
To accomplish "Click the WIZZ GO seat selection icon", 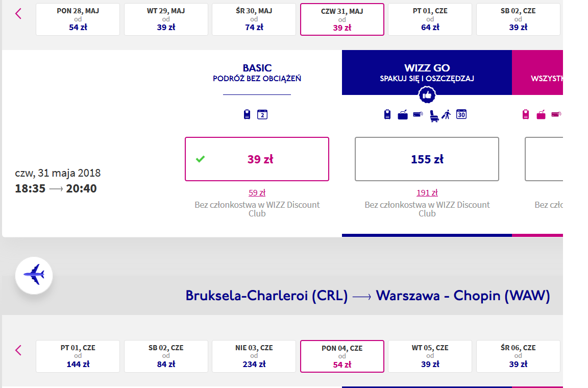I will tap(434, 115).
